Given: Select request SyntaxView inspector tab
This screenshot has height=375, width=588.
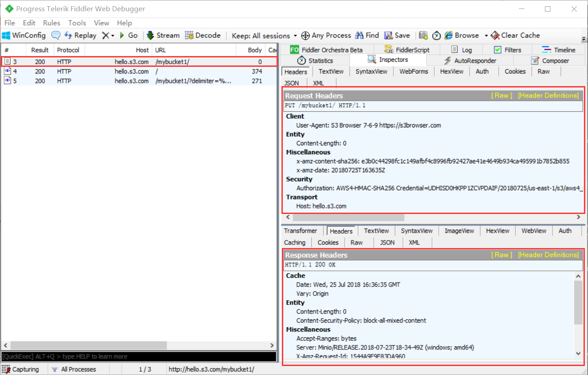Looking at the screenshot, I should coord(372,71).
